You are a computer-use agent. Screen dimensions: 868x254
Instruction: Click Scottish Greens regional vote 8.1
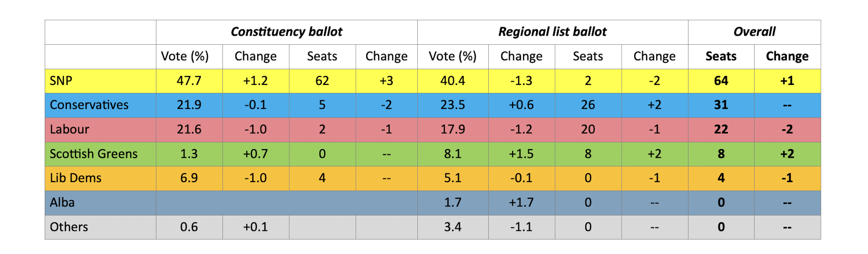[453, 154]
